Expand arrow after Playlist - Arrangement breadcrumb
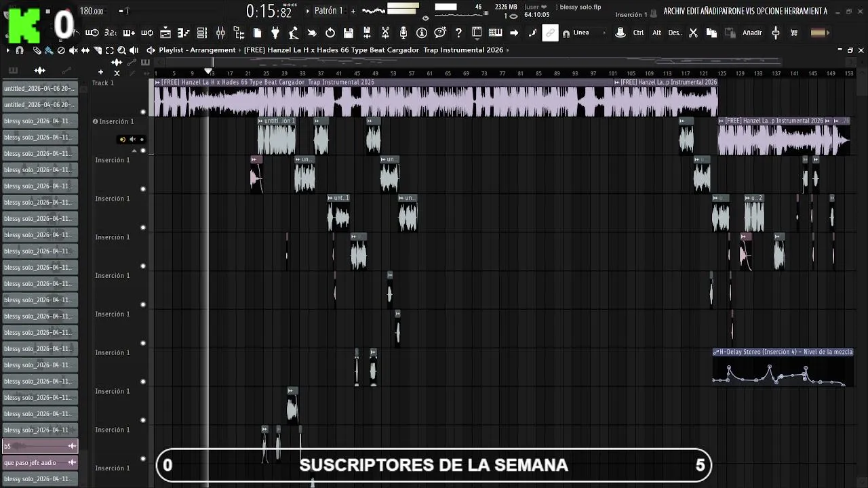Viewport: 868px width, 488px height. [239, 50]
